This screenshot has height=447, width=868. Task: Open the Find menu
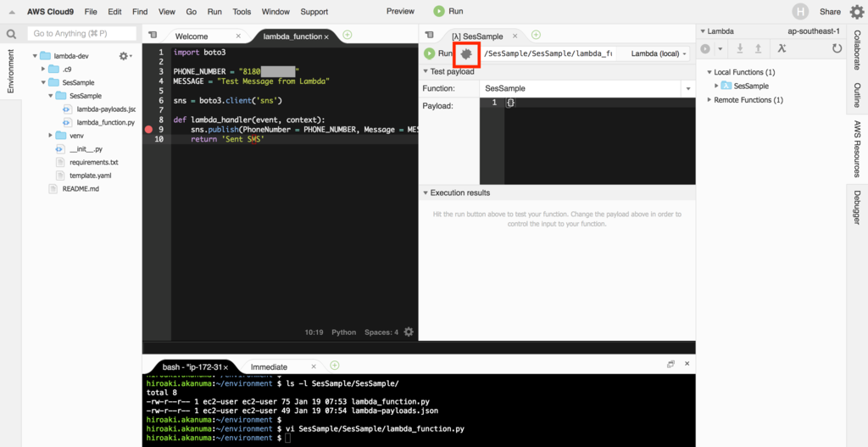click(x=140, y=12)
